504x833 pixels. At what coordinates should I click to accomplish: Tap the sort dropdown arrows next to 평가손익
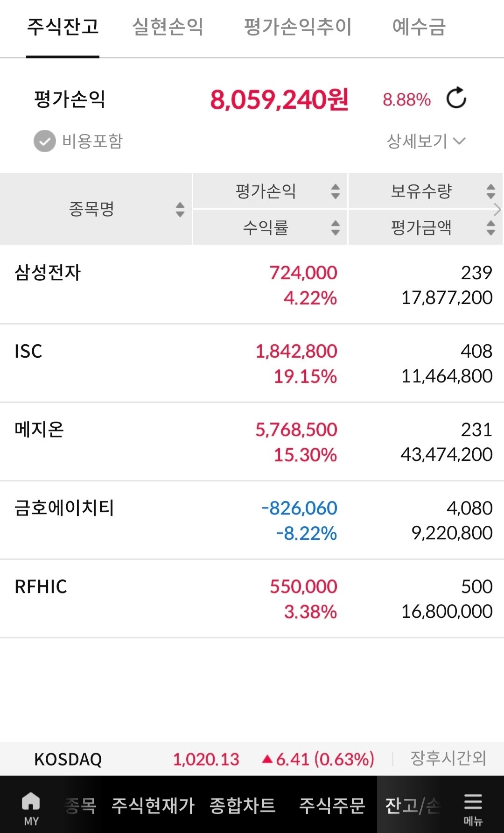[x=335, y=191]
